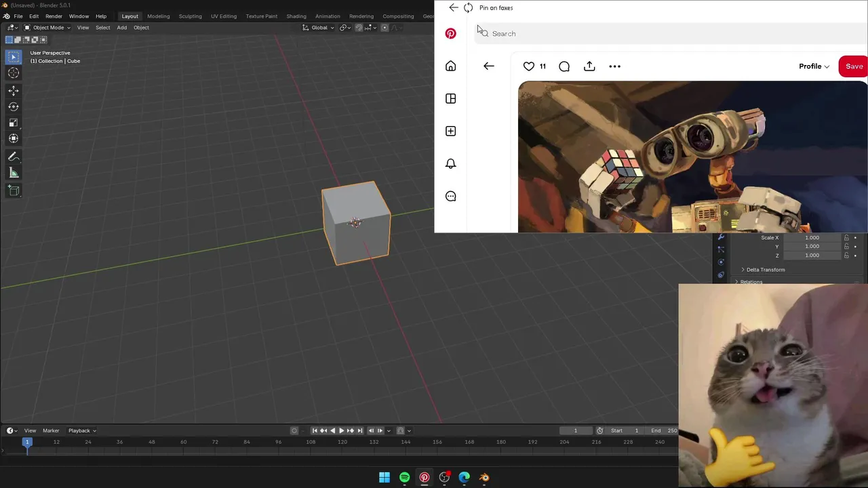Viewport: 868px width, 488px height.
Task: Select the Select Box tool in Blender toolbar
Action: (14, 57)
